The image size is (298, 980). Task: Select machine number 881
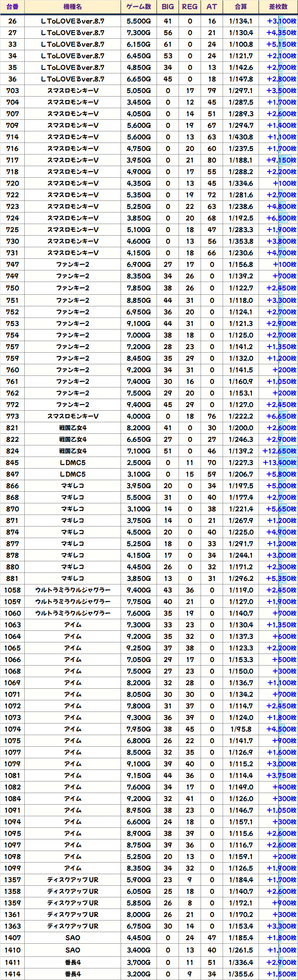pos(12,579)
